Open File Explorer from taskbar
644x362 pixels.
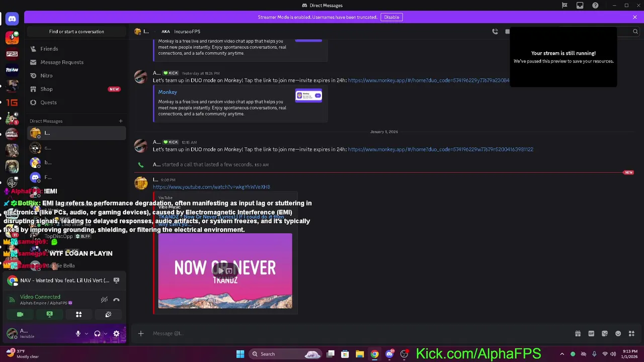(360, 354)
